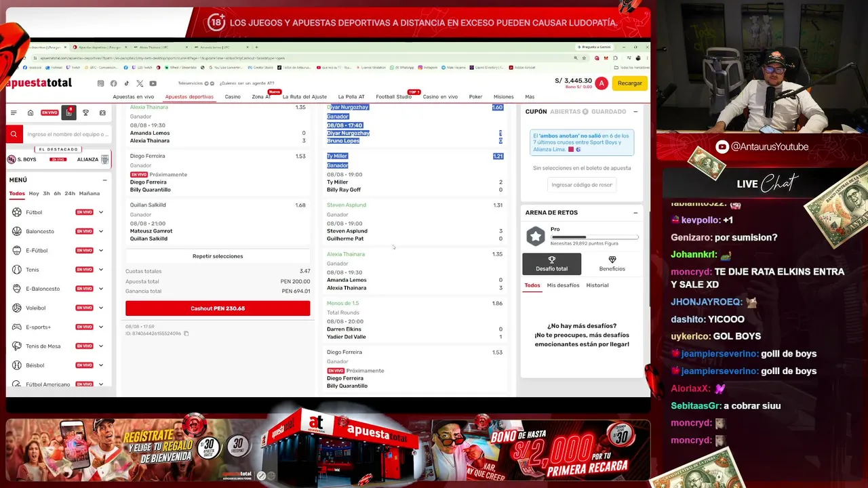868x488 pixels.
Task: Open the Apuestas en vivo nav item
Action: point(134,97)
